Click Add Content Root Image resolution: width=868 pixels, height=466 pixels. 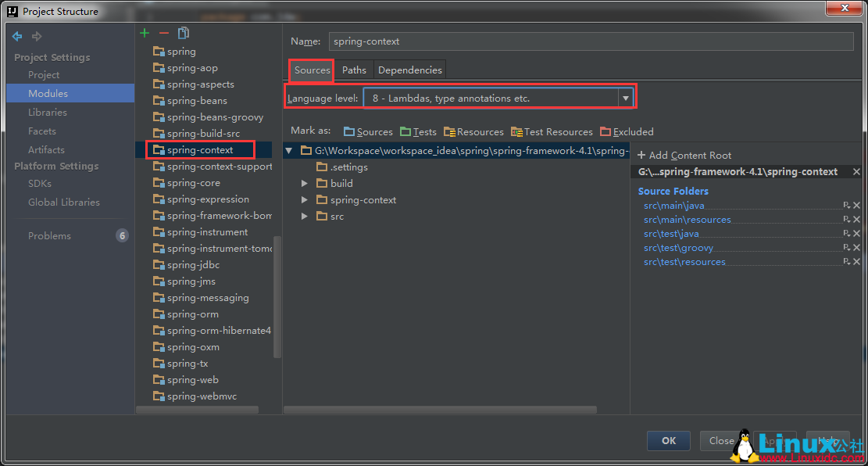tap(684, 156)
